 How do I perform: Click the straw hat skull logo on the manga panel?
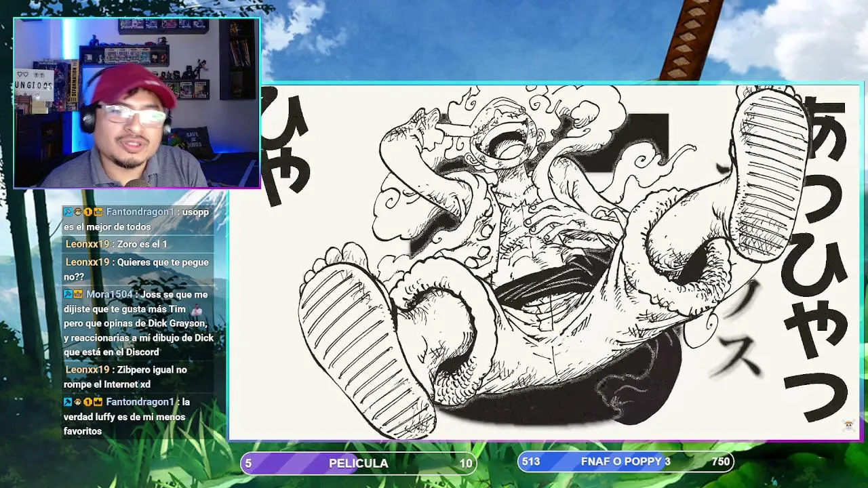pos(848,426)
